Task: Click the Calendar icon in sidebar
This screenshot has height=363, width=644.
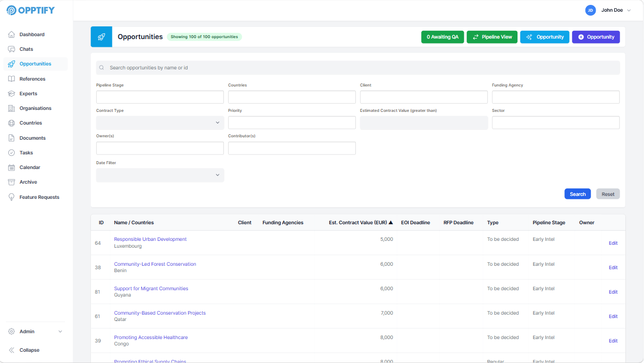Action: click(x=12, y=168)
